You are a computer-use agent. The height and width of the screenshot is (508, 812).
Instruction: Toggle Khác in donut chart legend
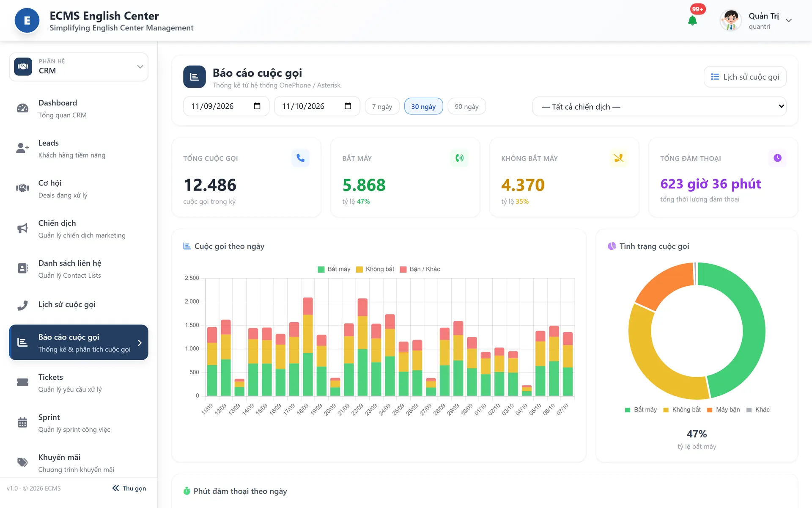[x=758, y=410]
